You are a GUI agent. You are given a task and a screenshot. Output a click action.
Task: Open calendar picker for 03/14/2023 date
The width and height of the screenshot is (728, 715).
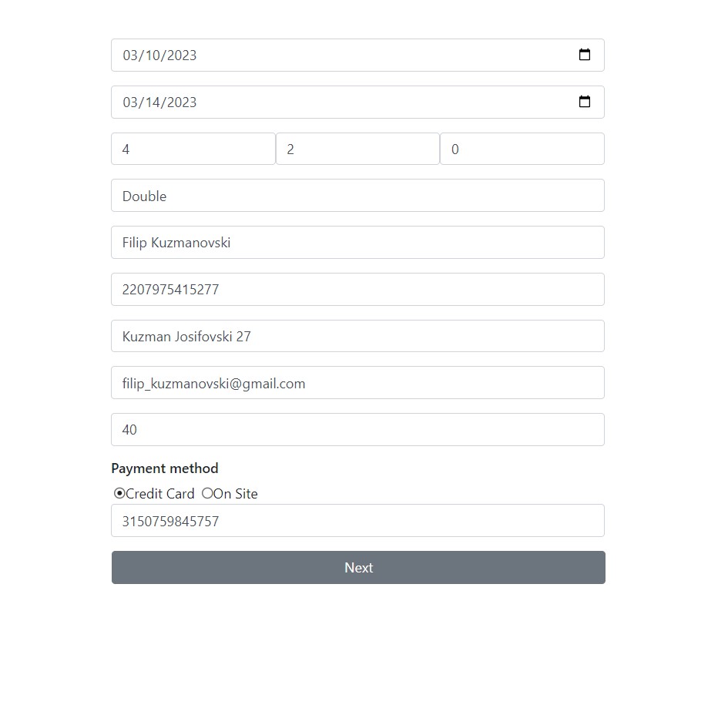585,102
